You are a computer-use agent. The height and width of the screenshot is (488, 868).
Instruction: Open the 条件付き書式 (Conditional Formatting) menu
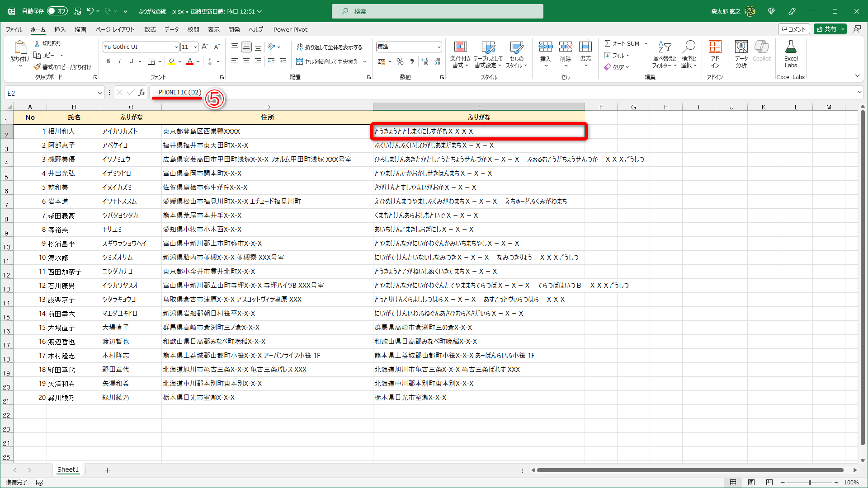coord(461,54)
